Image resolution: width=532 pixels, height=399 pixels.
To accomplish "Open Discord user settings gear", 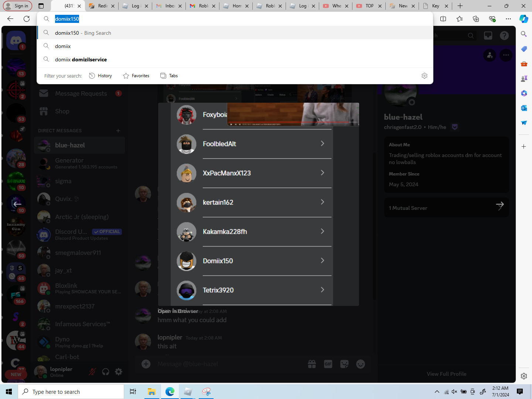I will 119,372.
